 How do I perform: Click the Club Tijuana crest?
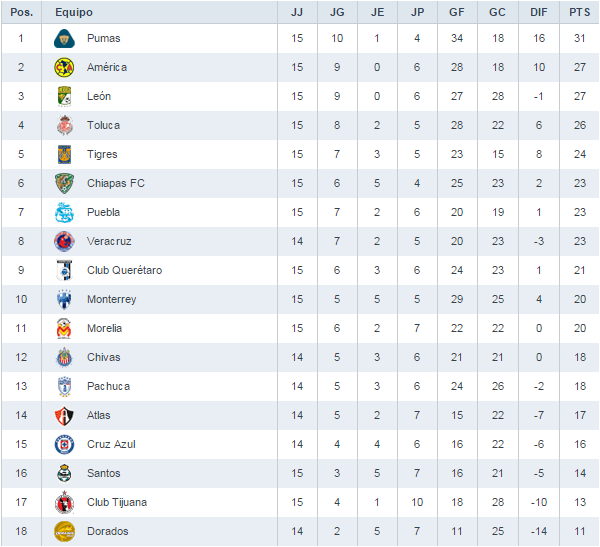coord(64,502)
